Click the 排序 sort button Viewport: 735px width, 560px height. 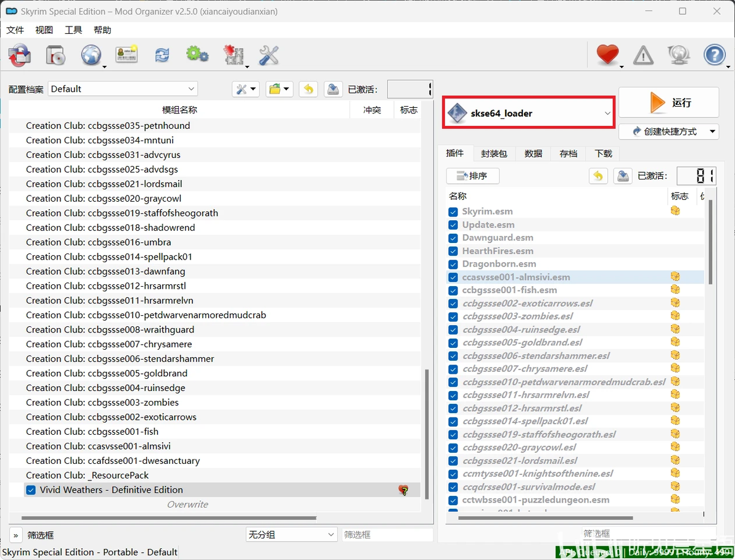pos(472,176)
